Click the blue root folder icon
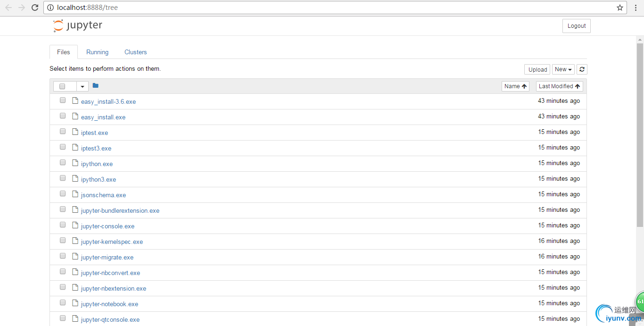 click(x=96, y=85)
